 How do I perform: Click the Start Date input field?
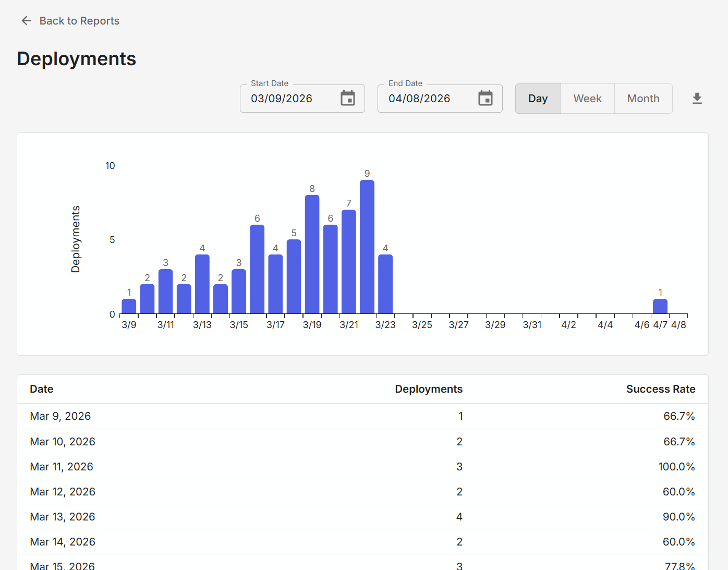pyautogui.click(x=292, y=99)
